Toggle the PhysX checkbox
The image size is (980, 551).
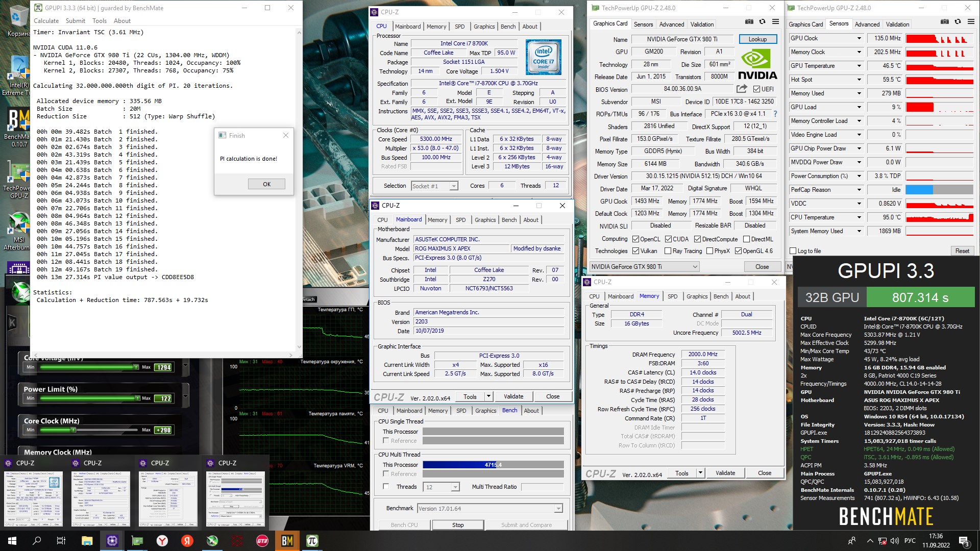point(709,251)
